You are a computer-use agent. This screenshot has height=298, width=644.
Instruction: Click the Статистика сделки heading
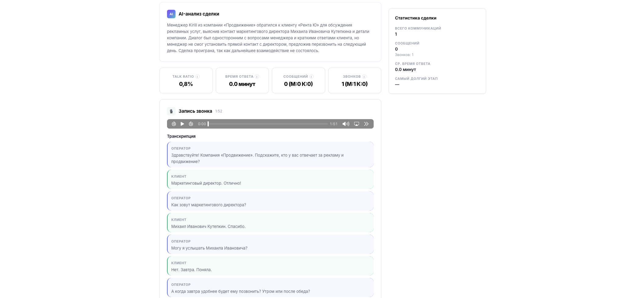pos(415,18)
